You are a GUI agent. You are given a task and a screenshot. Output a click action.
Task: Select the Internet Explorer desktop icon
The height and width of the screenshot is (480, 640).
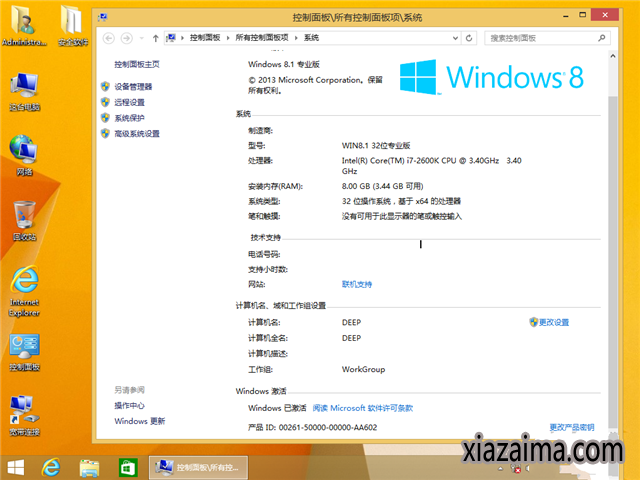click(24, 291)
